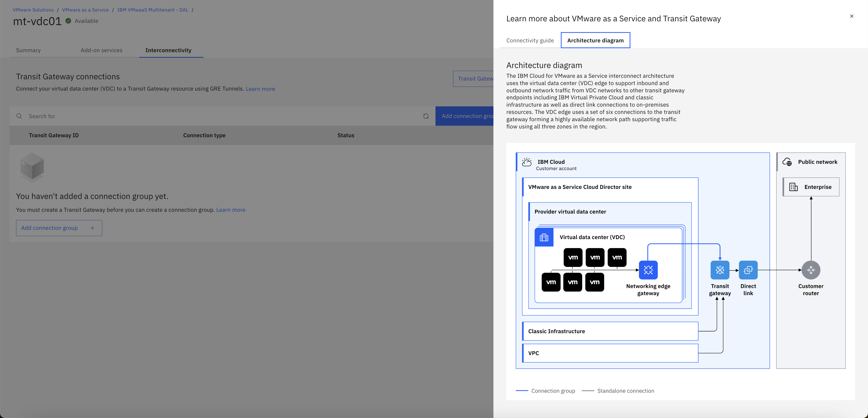Screen dimensions: 868x418
Task: Switch to the Connectivity guide tab
Action: pyautogui.click(x=530, y=40)
